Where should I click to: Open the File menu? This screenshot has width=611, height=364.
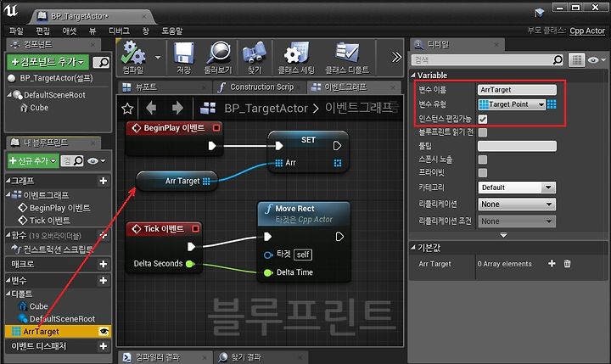(16, 31)
